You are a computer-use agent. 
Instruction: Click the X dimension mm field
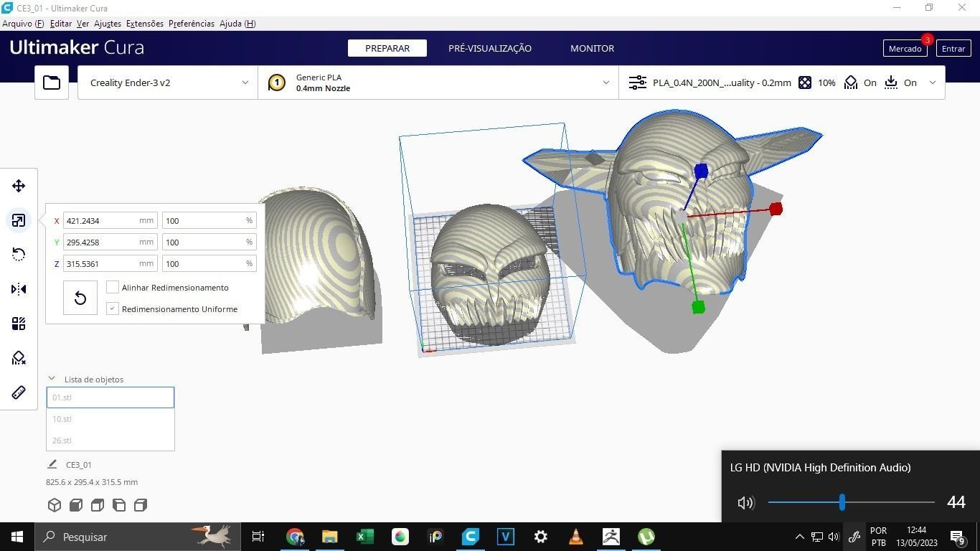pos(110,220)
